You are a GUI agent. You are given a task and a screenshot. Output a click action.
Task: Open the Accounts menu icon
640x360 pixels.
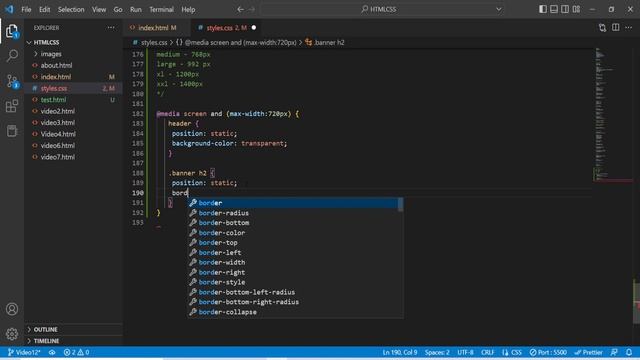click(x=12, y=309)
